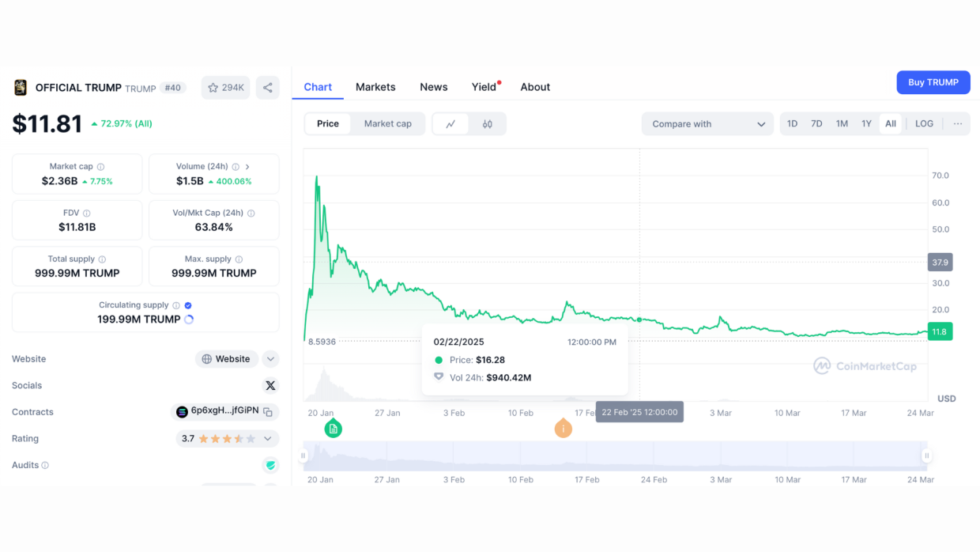Image resolution: width=980 pixels, height=552 pixels.
Task: Click the Vol/Mkt Cap (24h) info icon
Action: coord(251,214)
